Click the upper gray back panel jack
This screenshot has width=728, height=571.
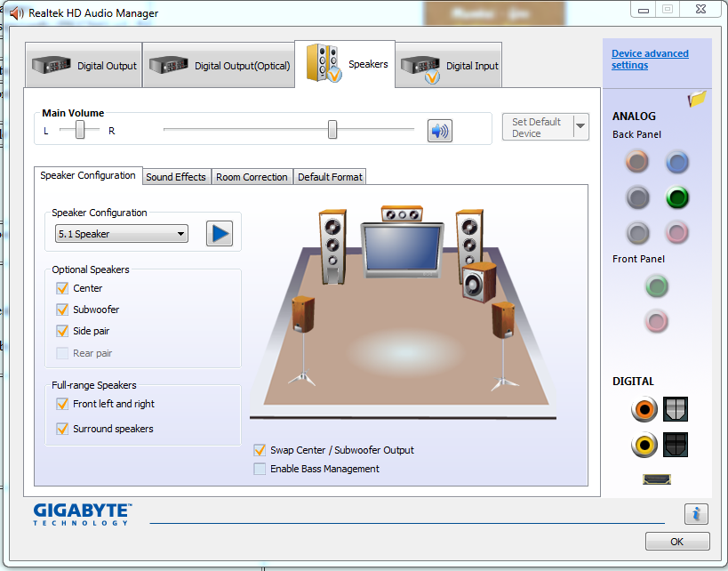point(637,197)
